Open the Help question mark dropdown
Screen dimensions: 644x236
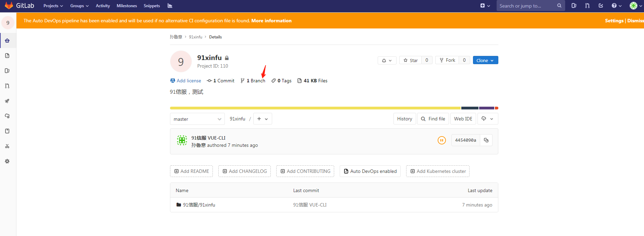point(617,6)
